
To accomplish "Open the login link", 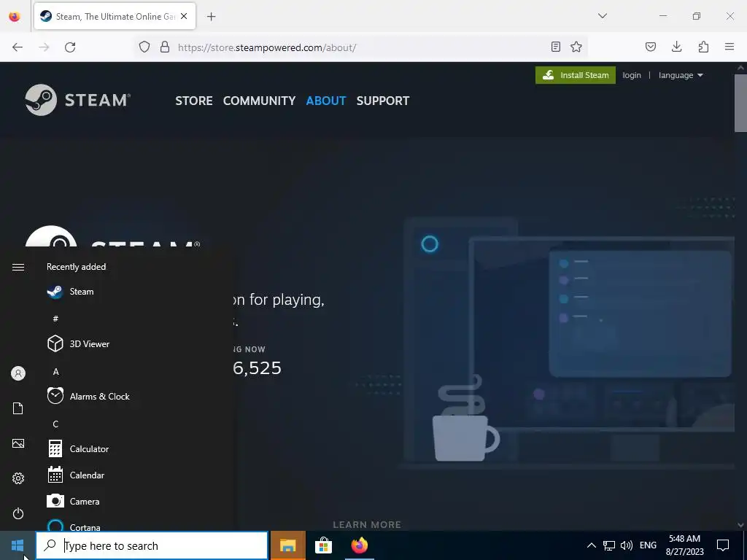I will tap(632, 75).
